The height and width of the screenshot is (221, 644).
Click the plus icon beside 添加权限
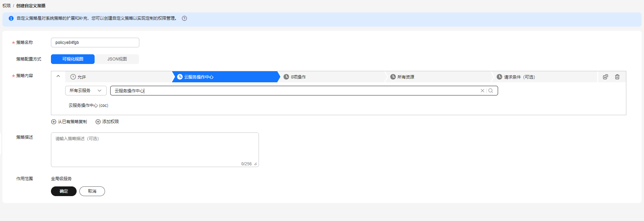click(98, 122)
